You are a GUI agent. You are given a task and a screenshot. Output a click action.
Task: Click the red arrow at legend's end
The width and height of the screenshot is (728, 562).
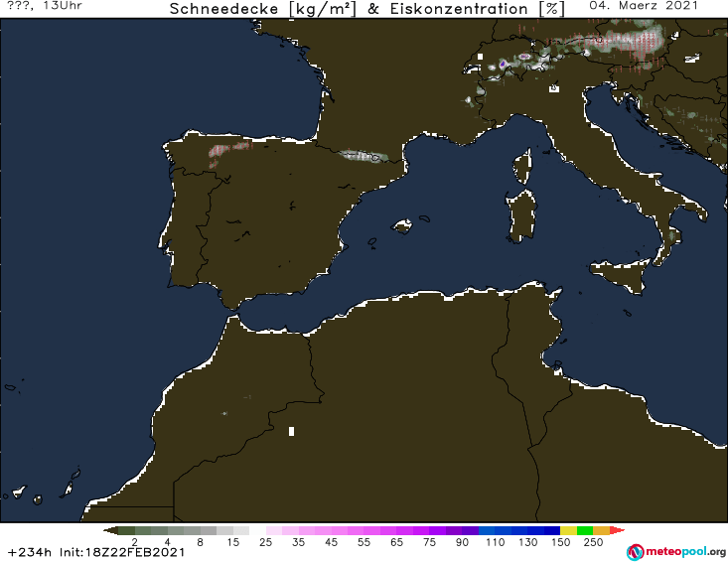click(x=617, y=530)
